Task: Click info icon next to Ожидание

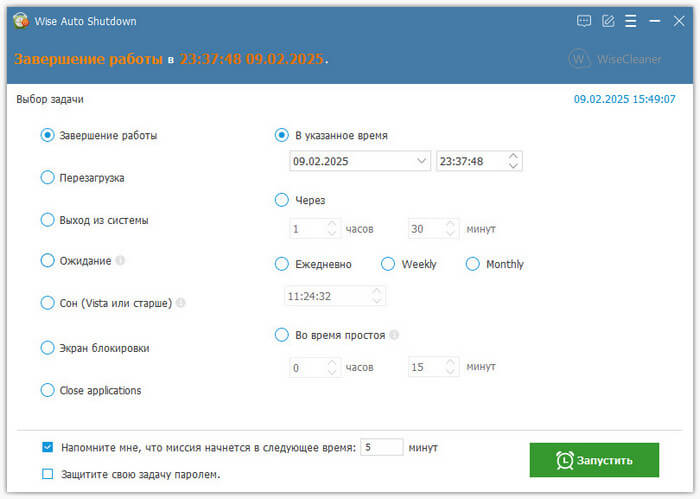Action: [120, 261]
